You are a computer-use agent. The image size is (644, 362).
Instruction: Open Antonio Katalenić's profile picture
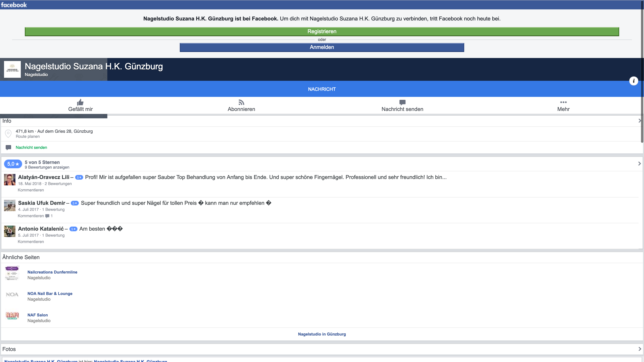pos(10,231)
